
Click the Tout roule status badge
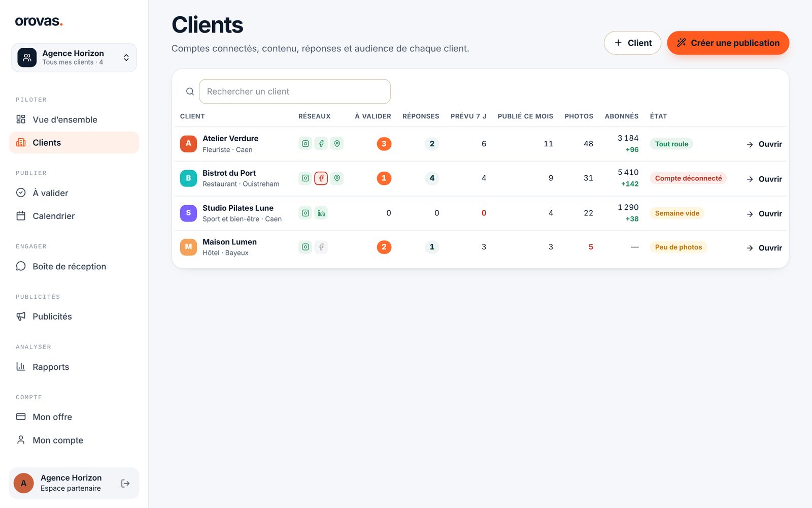[671, 144]
